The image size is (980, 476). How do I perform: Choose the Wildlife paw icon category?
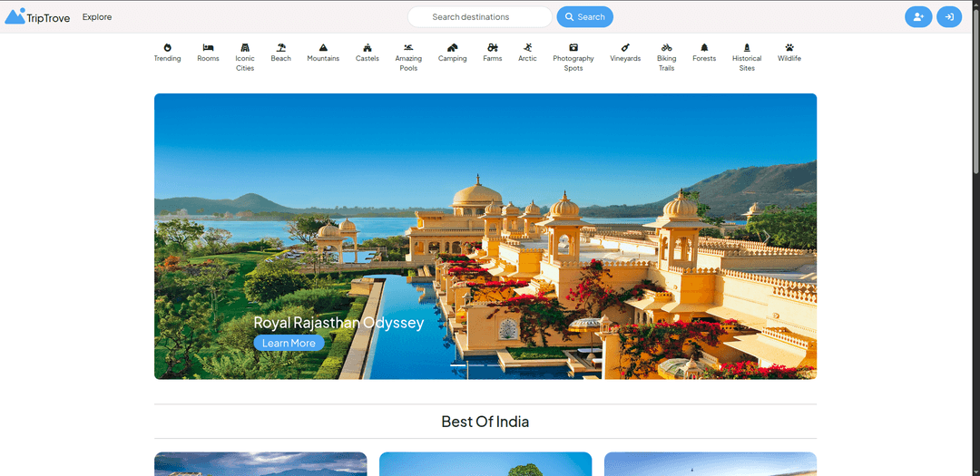point(789,52)
